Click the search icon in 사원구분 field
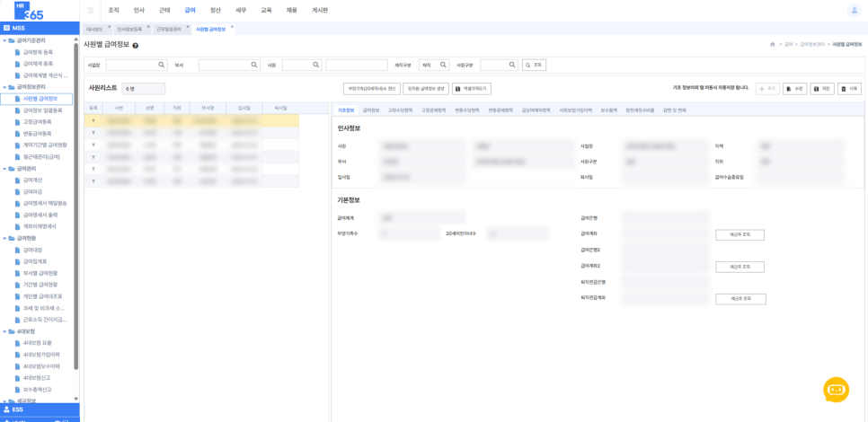Screen dimensions: 868x422 point(512,65)
